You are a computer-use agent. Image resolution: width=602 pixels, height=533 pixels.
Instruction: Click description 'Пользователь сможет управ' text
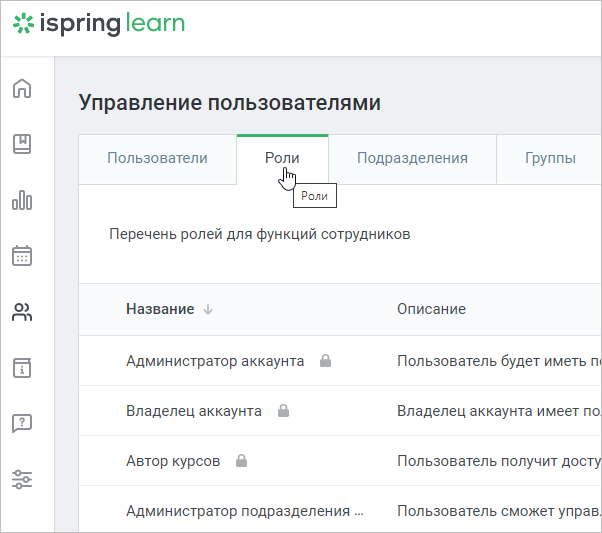(x=499, y=511)
